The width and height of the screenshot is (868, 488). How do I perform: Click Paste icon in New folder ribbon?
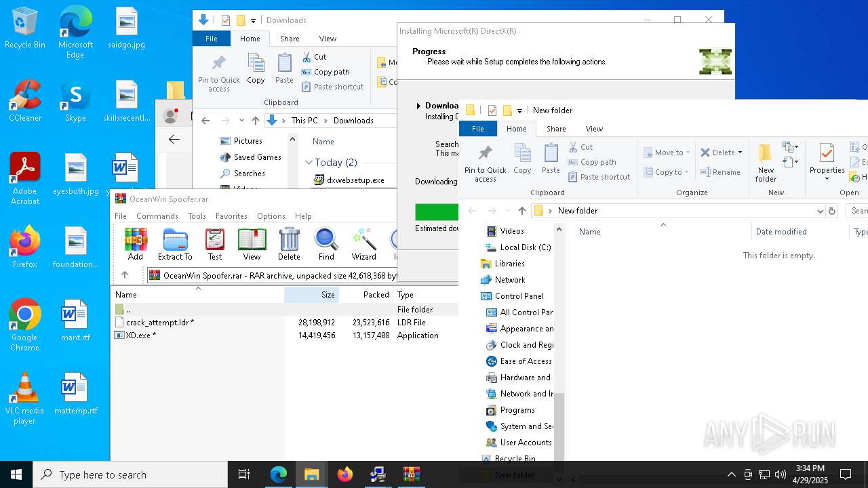coord(551,159)
